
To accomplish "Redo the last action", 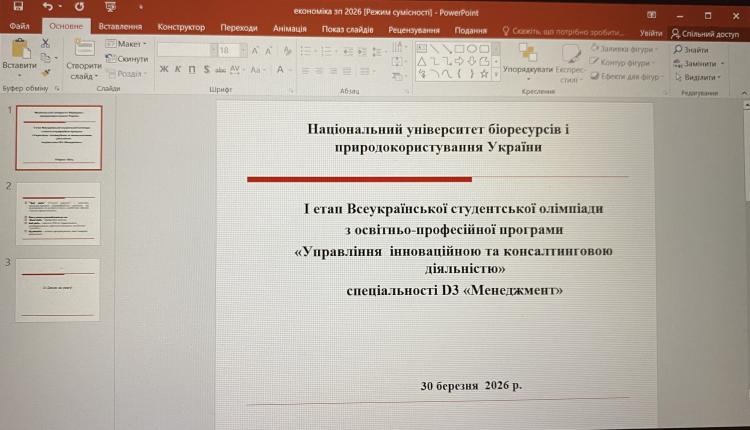I will 79,6.
